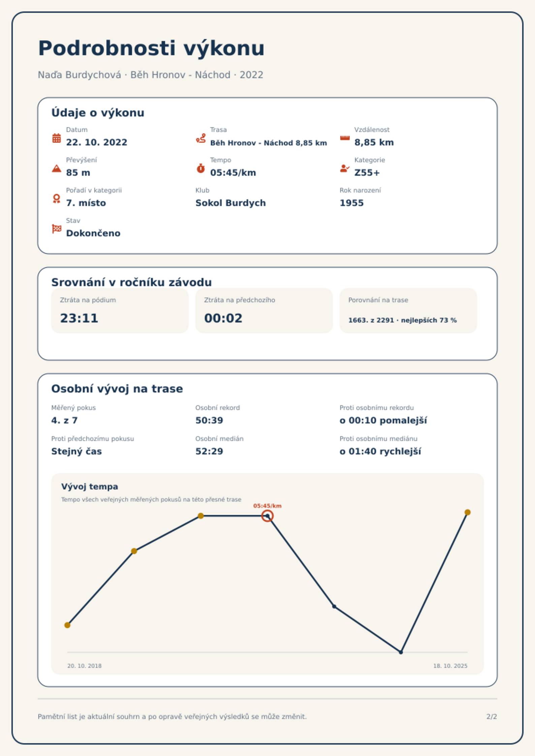Select the Ztráta na předchozího card
The height and width of the screenshot is (756, 535).
click(x=264, y=310)
